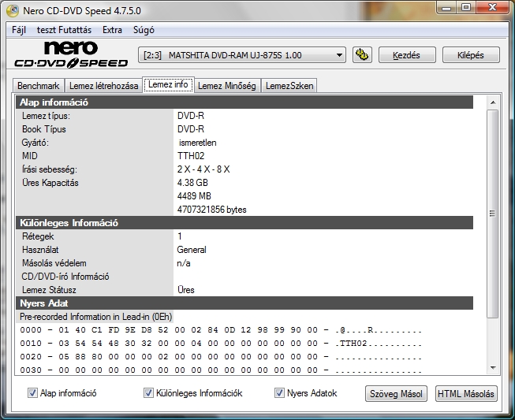Image resolution: width=515 pixels, height=420 pixels.
Task: Click the 4.38 GB capacity value
Action: [x=192, y=183]
